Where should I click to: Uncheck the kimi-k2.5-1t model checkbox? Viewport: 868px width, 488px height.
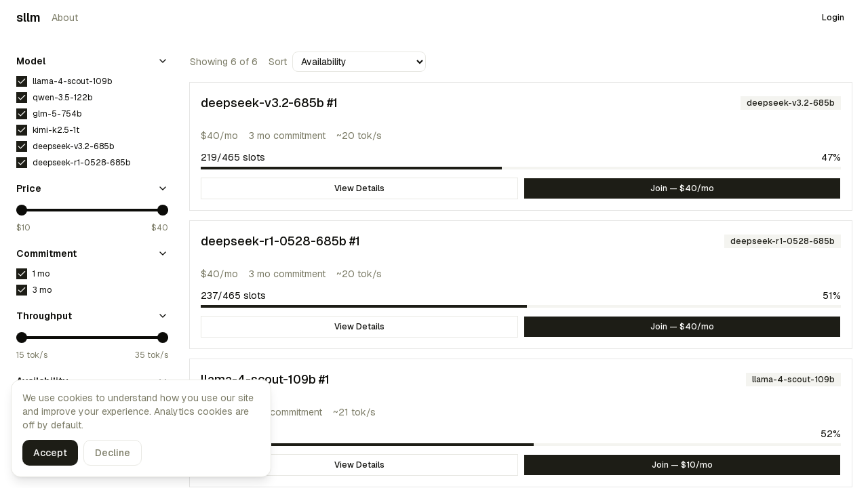(22, 130)
